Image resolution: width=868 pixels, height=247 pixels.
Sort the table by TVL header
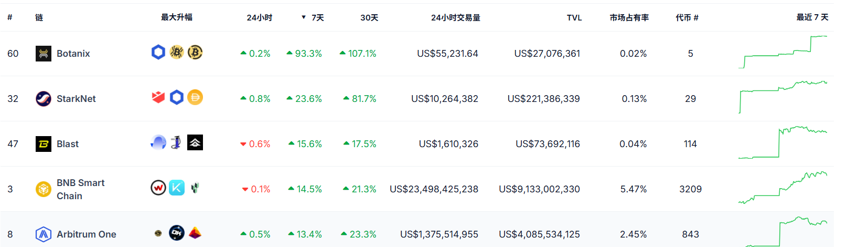tap(574, 18)
